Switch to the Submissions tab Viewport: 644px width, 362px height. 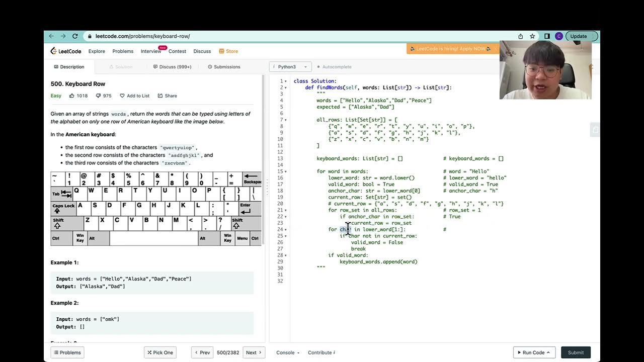[224, 67]
